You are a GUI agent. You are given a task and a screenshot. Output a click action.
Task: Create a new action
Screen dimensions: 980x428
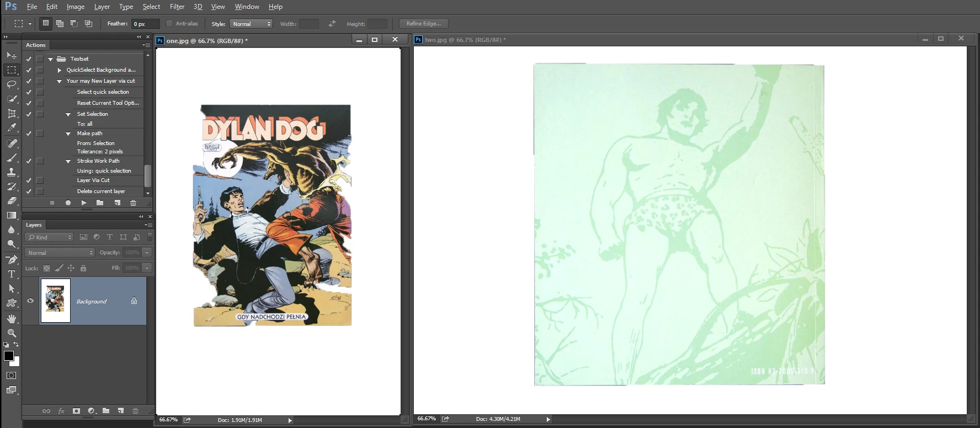point(117,202)
